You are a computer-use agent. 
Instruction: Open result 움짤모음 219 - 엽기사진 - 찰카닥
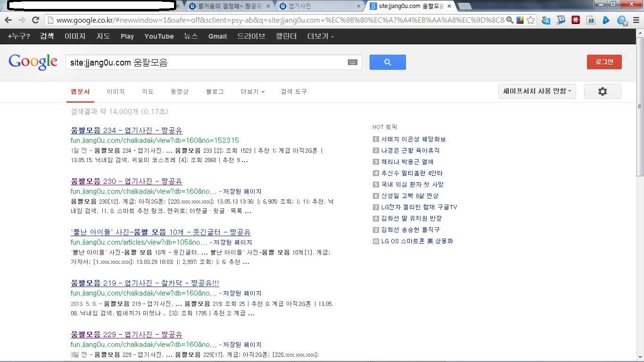click(145, 283)
